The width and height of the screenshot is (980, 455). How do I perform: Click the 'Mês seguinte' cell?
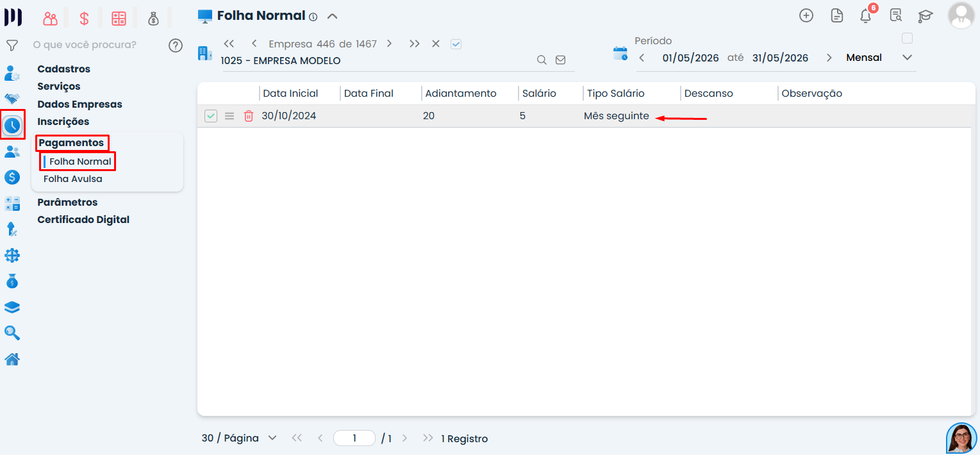pos(617,116)
